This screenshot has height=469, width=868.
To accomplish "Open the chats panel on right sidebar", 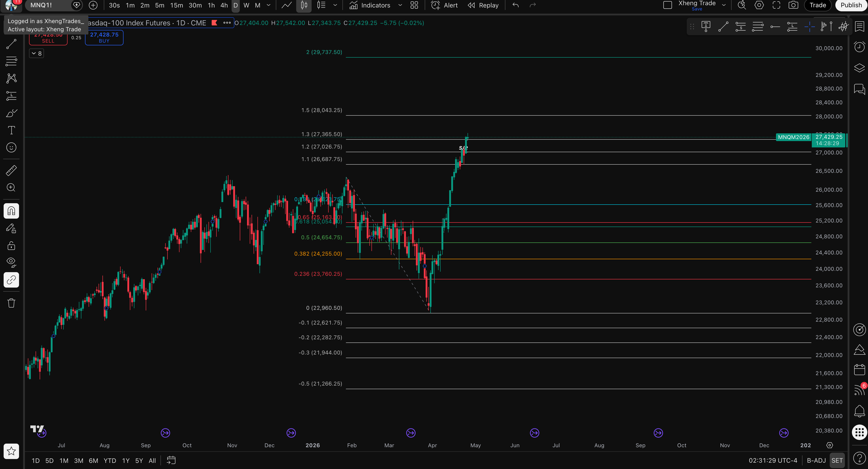I will click(x=859, y=89).
